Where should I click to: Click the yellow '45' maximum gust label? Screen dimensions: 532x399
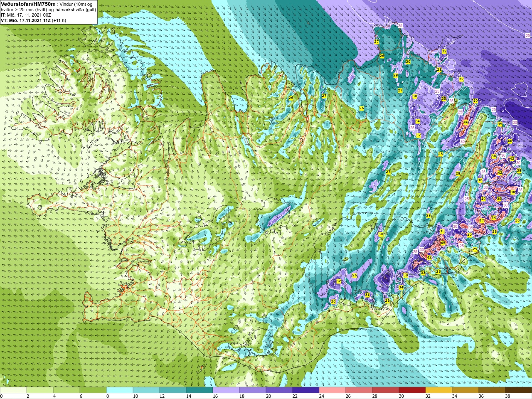pyautogui.click(x=443, y=243)
